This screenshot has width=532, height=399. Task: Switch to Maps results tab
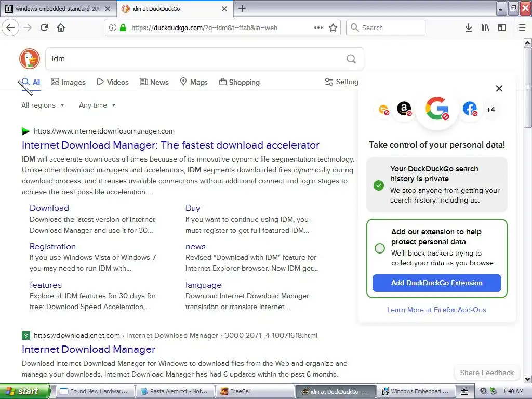(194, 82)
